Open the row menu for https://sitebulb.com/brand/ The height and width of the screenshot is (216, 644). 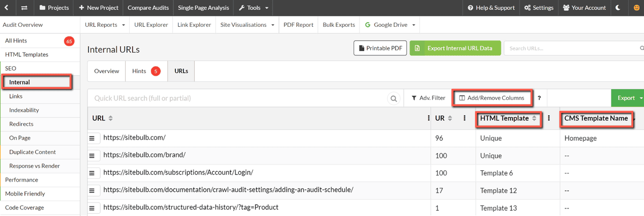pos(92,156)
